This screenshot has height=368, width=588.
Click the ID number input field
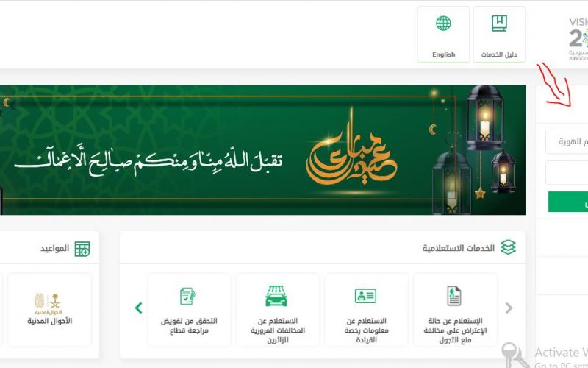coord(567,141)
